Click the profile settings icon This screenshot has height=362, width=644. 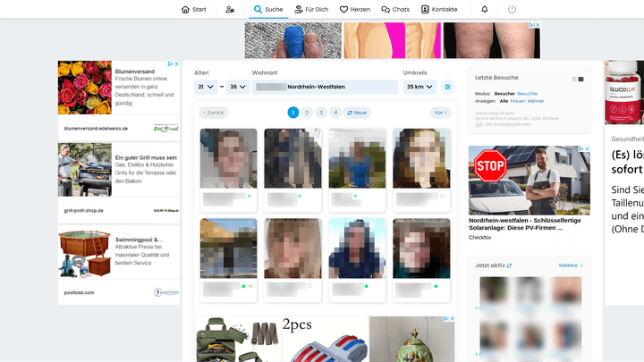[230, 10]
